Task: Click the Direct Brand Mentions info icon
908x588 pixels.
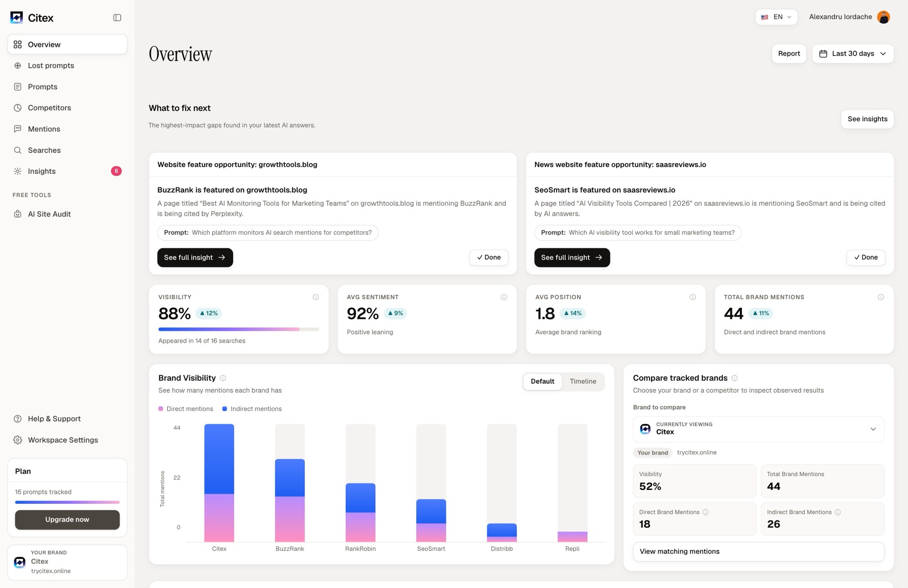Action: tap(705, 512)
